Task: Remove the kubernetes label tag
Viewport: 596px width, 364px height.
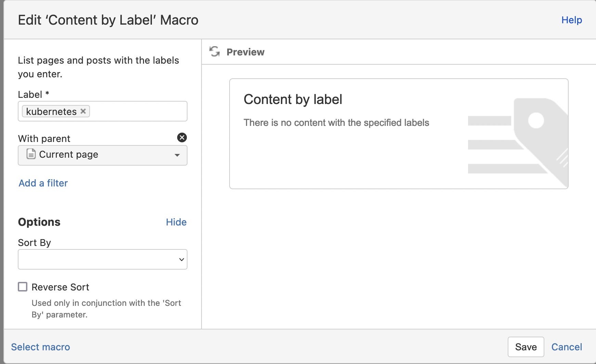Action: point(83,111)
